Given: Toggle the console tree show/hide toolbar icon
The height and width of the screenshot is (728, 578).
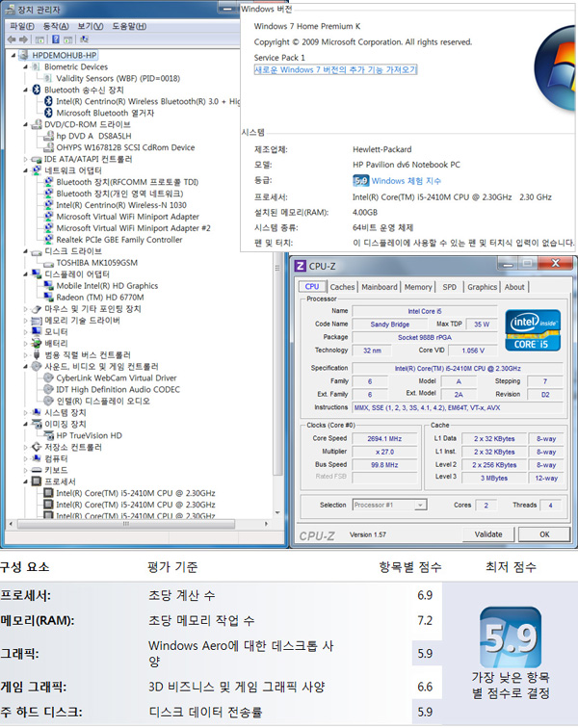Looking at the screenshot, I should 39,39.
